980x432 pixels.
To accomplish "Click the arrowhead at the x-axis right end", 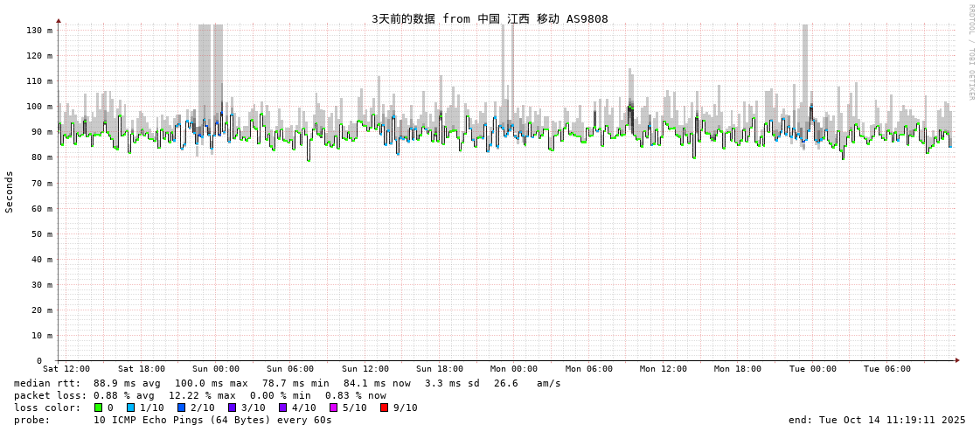I will point(957,360).
